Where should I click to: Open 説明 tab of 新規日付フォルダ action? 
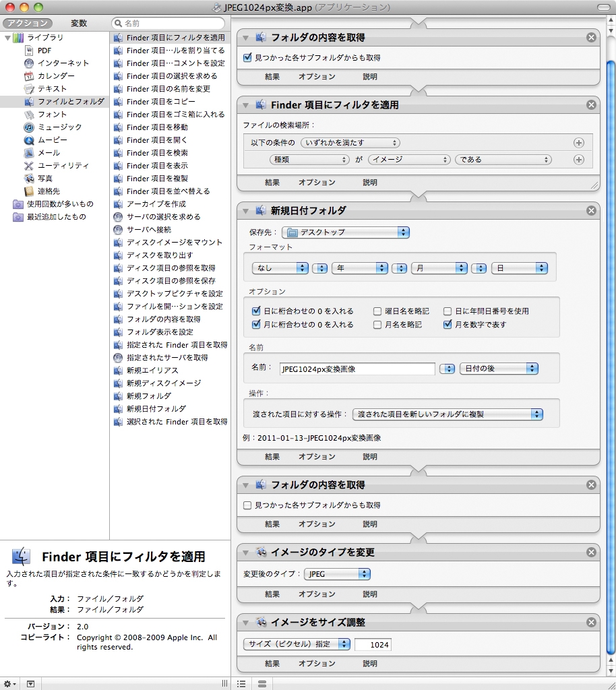pyautogui.click(x=370, y=457)
